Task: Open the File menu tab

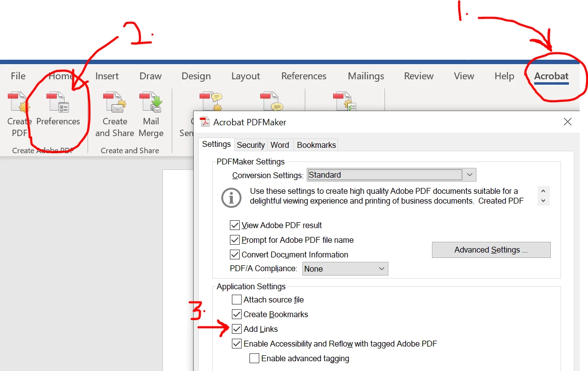Action: click(x=18, y=76)
